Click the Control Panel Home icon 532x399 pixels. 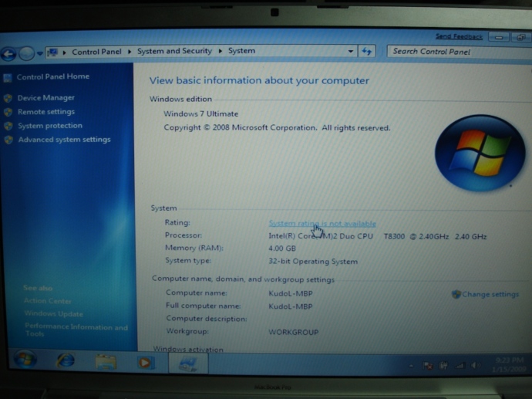point(8,78)
